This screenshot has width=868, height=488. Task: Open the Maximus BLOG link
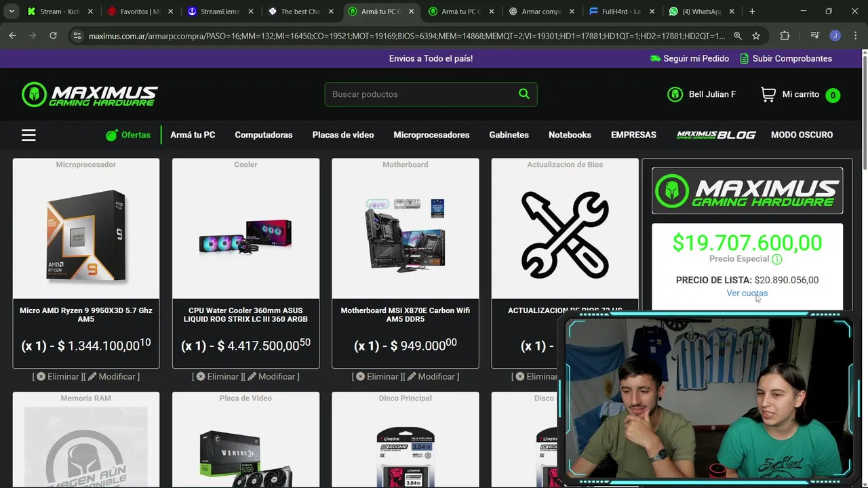tap(716, 135)
